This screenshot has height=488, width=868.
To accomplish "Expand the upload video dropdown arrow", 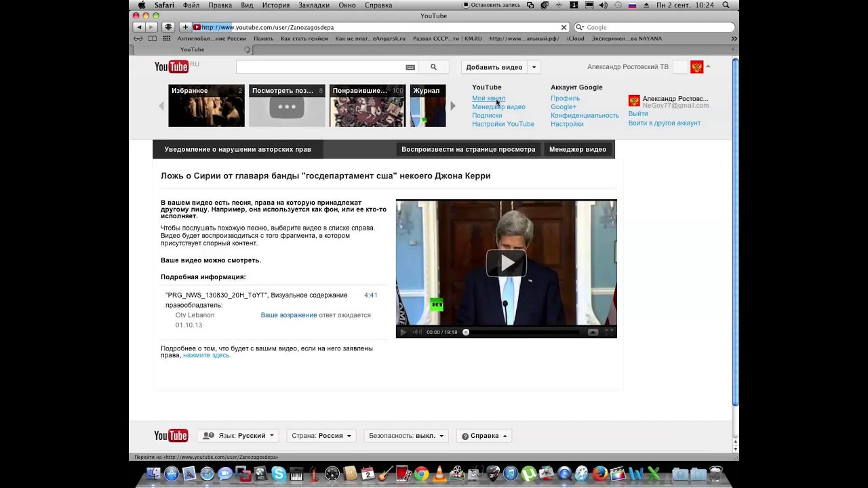I will click(x=534, y=67).
